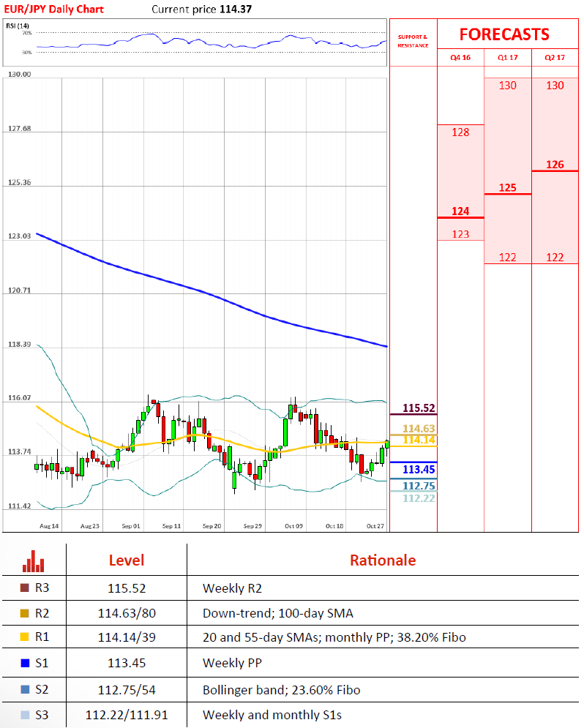The height and width of the screenshot is (728, 584).
Task: Click the S1 blue color swatch
Action: [x=25, y=663]
